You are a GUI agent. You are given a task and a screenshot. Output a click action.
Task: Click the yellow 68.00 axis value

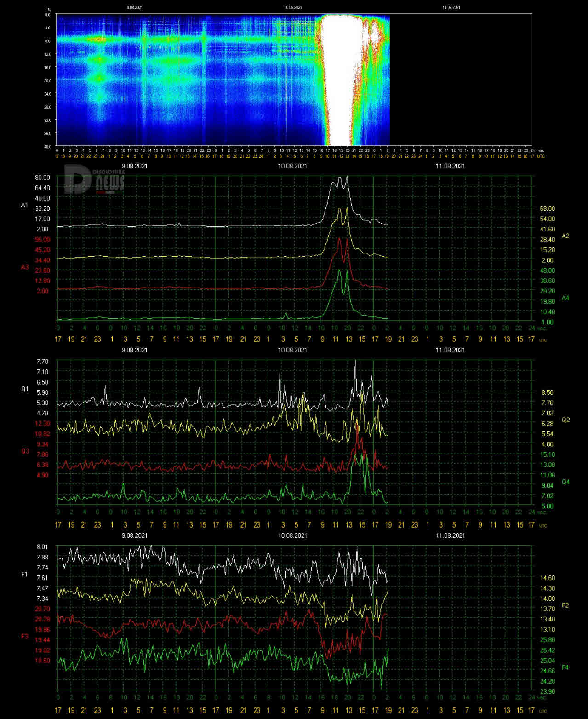(547, 208)
